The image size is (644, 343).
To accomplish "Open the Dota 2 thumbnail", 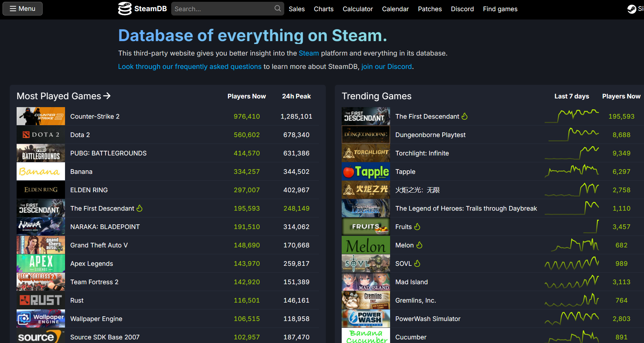I will (x=41, y=135).
